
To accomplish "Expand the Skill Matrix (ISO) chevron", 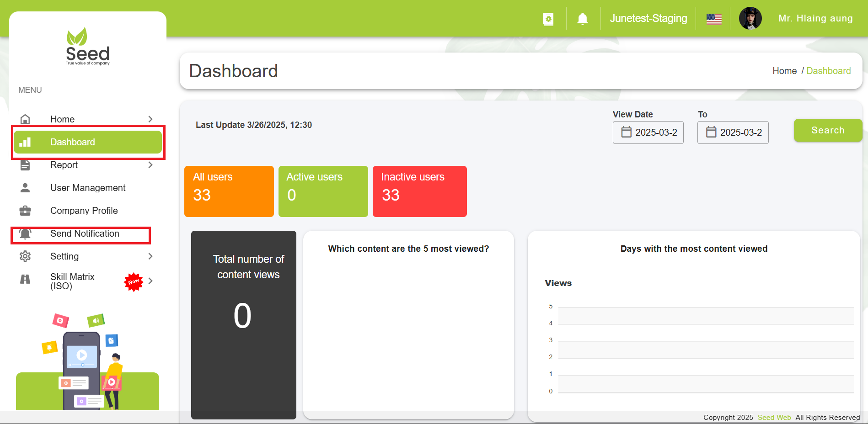I will pos(150,281).
